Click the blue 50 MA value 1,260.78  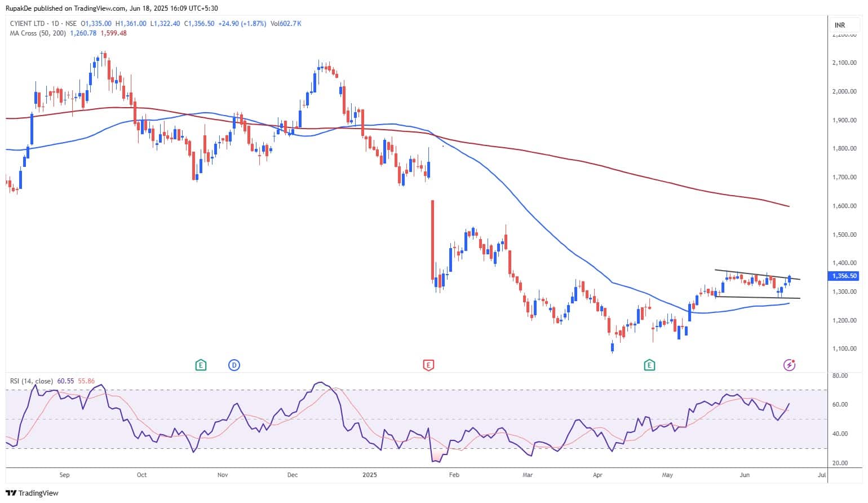click(82, 33)
